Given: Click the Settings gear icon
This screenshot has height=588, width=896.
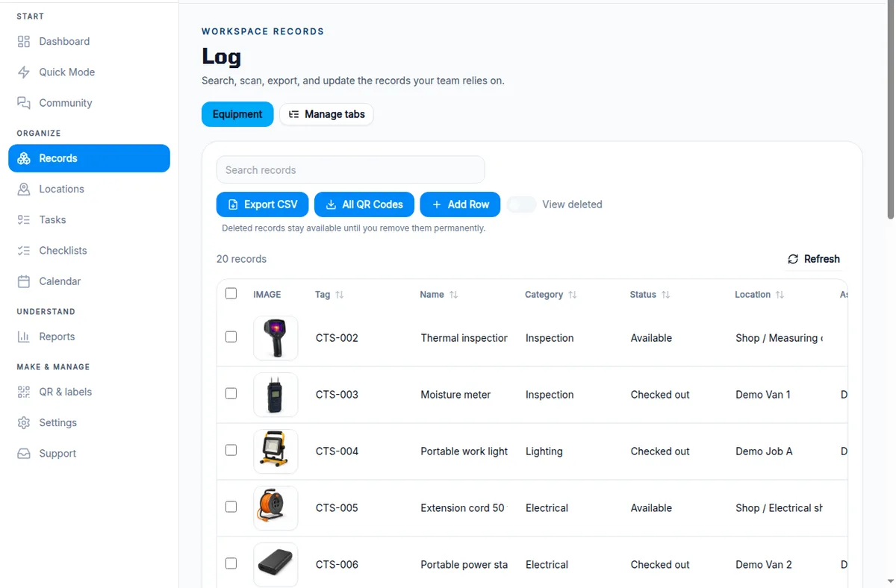Looking at the screenshot, I should point(24,422).
